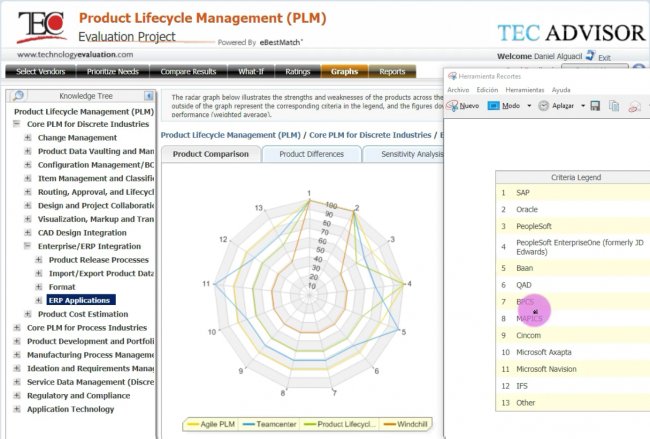The image size is (650, 439).
Task: Open Modo dropdown arrow
Action: coord(529,106)
